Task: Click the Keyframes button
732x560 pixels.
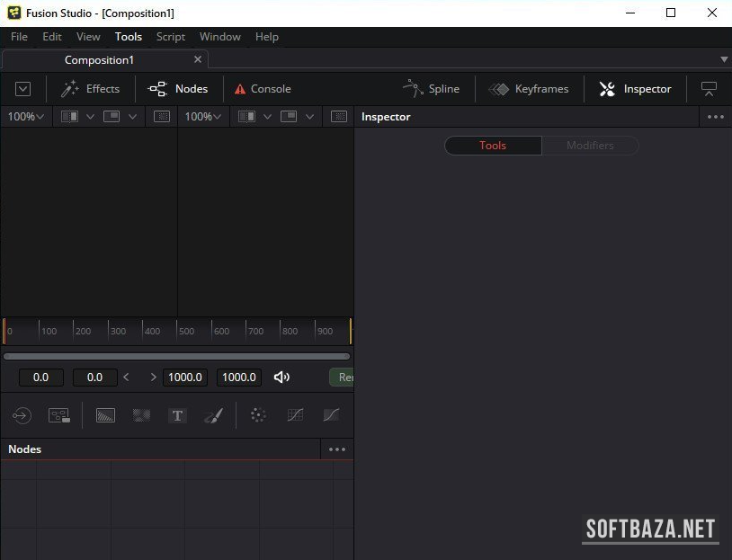Action: (529, 89)
